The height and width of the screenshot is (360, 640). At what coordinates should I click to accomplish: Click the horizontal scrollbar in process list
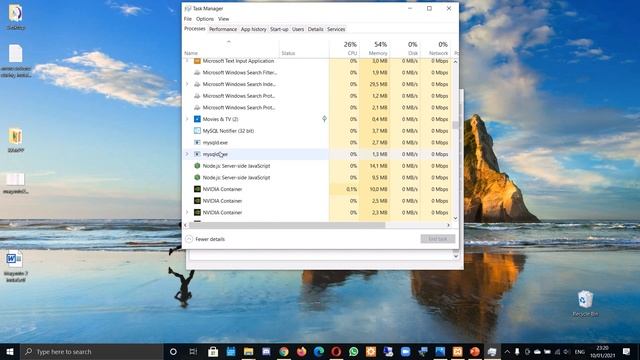pyautogui.click(x=287, y=225)
